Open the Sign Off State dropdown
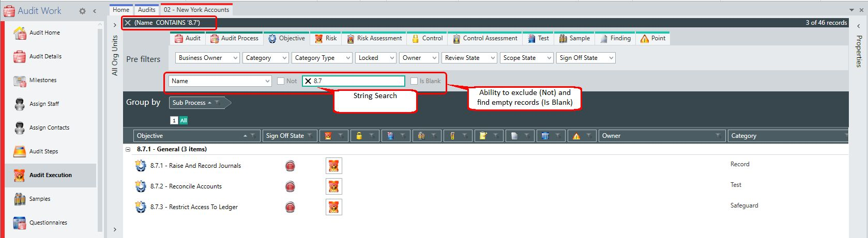The image size is (868, 238). pos(586,58)
